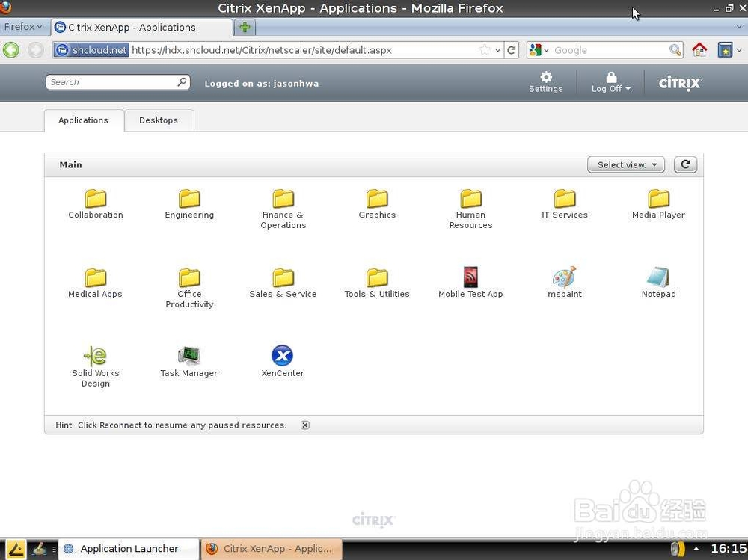Launch the Task Manager app
The width and height of the screenshot is (748, 560).
(x=189, y=362)
